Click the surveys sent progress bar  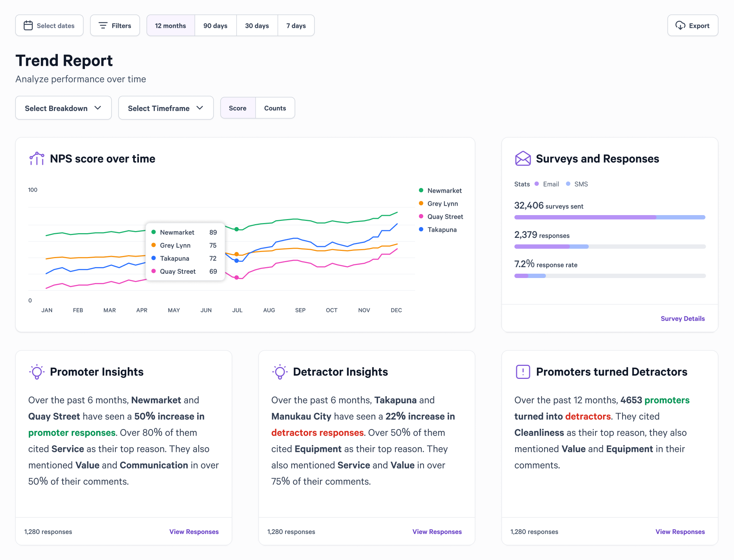pos(610,217)
